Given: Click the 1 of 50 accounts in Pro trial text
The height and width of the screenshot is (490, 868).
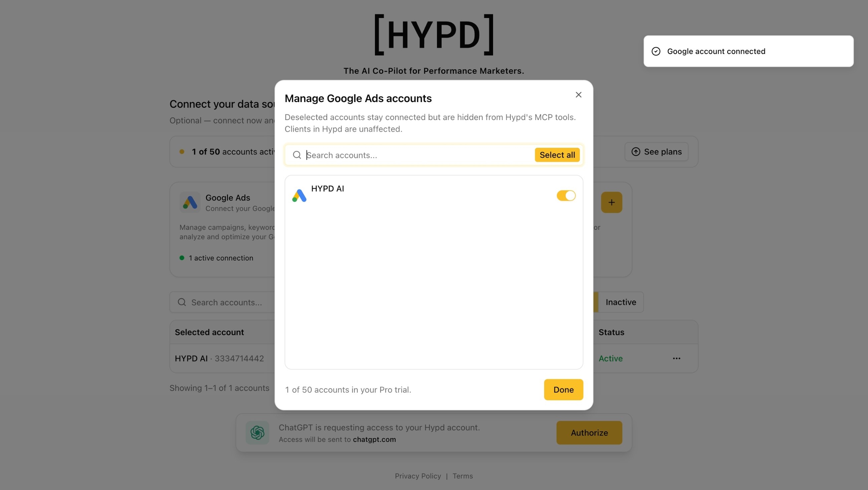Looking at the screenshot, I should [348, 390].
